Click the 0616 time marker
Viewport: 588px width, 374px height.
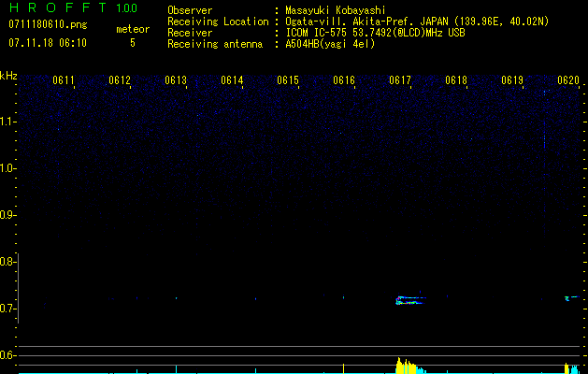point(344,80)
